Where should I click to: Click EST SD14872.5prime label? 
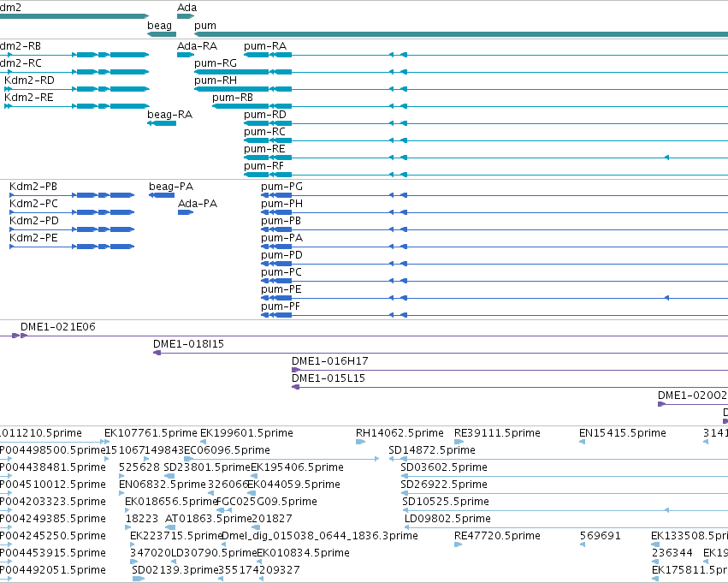[432, 450]
